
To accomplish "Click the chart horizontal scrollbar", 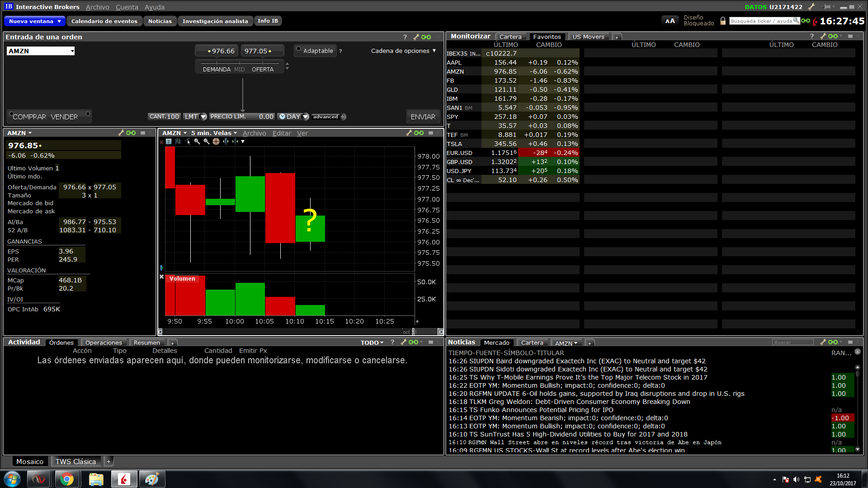I will (x=301, y=332).
